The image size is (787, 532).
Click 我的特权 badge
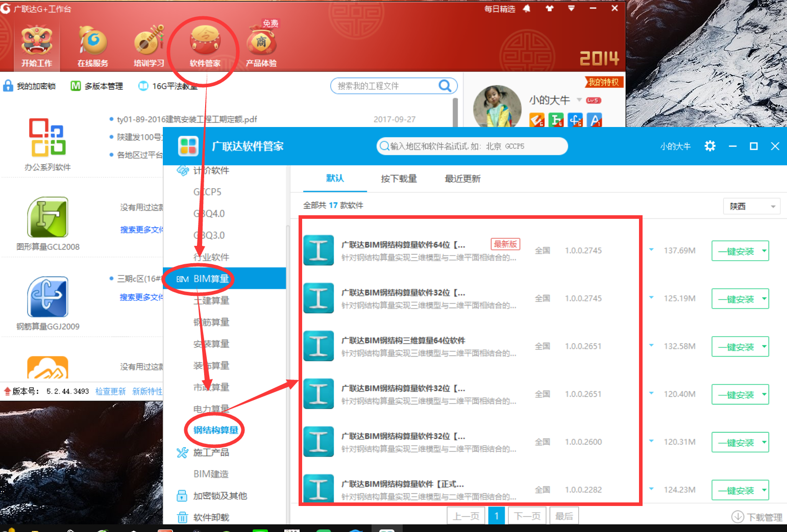(604, 82)
